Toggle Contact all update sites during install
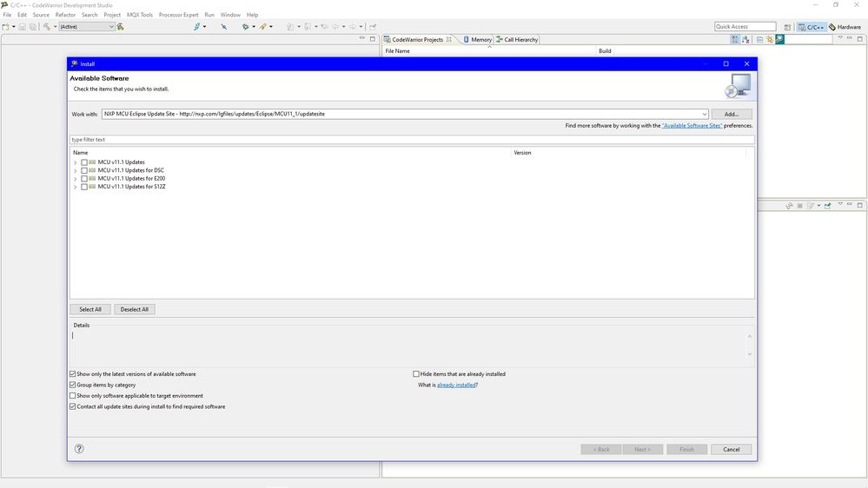The image size is (868, 488). [72, 406]
